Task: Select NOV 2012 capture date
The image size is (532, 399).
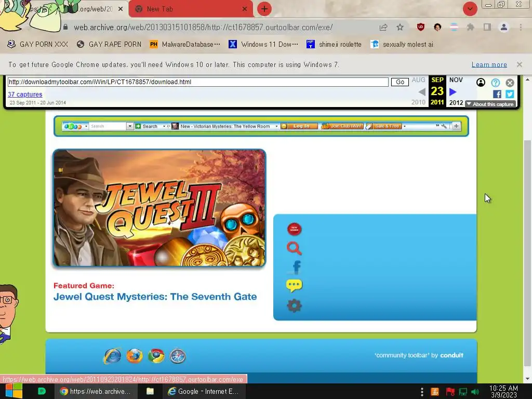Action: (456, 91)
